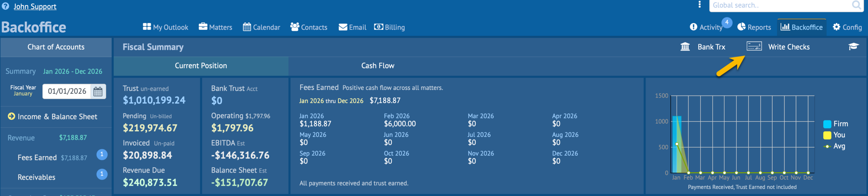Image resolution: width=868 pixels, height=196 pixels.
Task: Click the Chart of Accounts button
Action: coord(56,47)
